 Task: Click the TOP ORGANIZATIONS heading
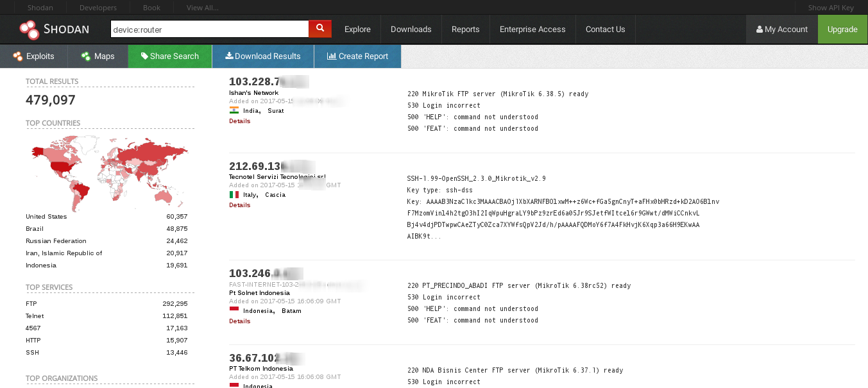[x=62, y=378]
